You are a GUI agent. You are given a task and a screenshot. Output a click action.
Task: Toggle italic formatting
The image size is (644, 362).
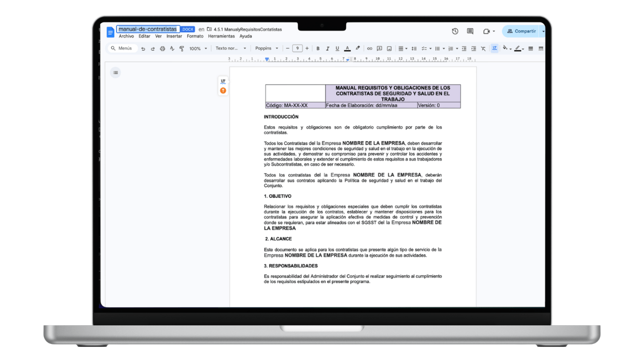tap(327, 48)
